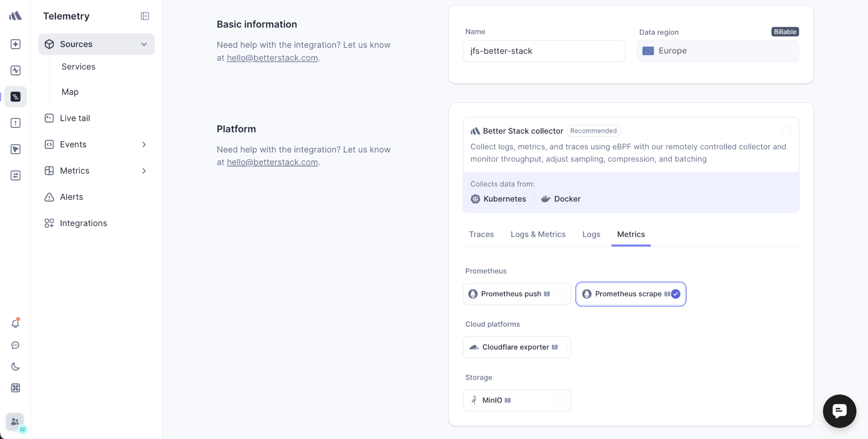The image size is (868, 439).
Task: Click the Better Stack logo icon
Action: pyautogui.click(x=15, y=16)
